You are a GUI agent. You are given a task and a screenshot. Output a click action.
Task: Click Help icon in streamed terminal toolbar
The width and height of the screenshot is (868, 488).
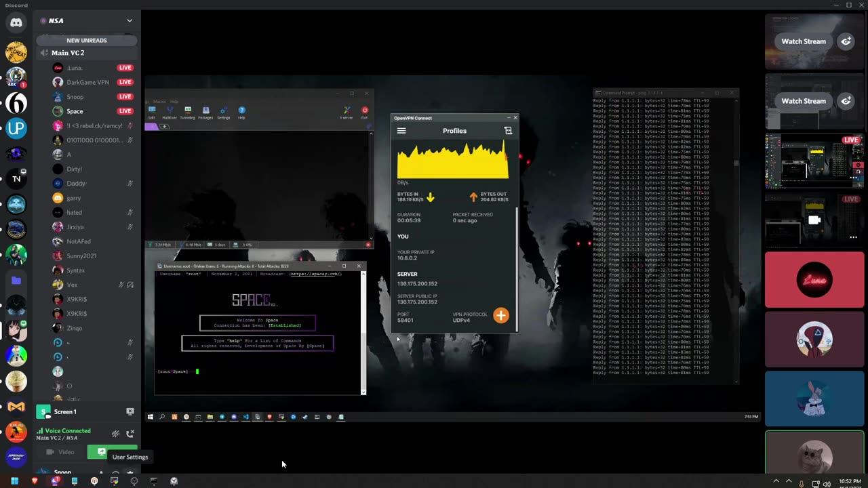click(241, 112)
